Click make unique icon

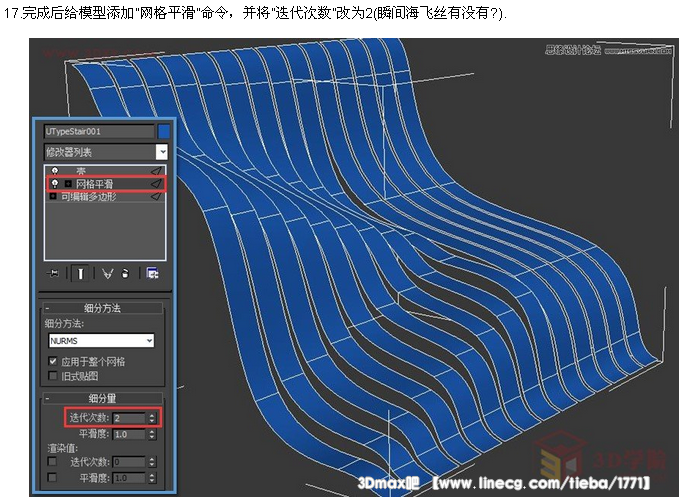click(107, 274)
